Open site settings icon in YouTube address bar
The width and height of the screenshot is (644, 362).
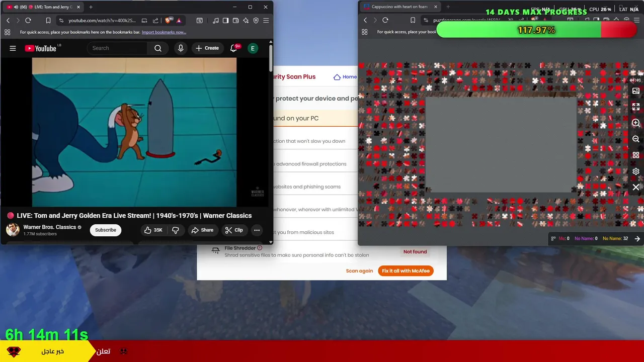coord(61,21)
